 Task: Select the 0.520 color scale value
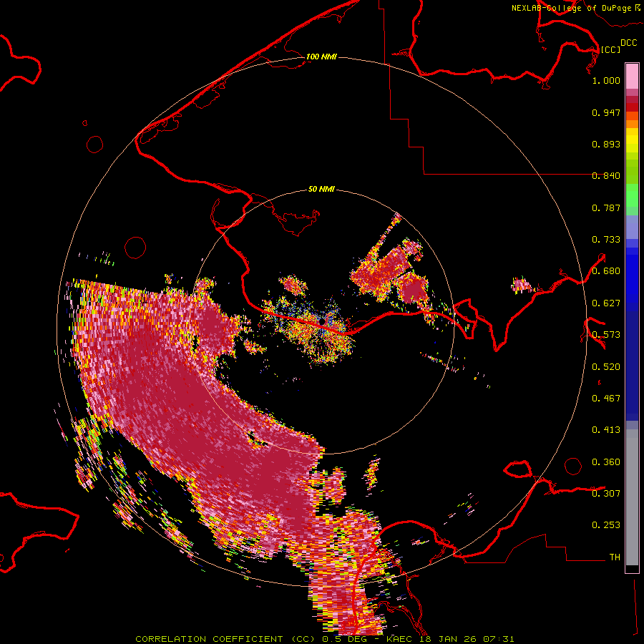coord(606,367)
